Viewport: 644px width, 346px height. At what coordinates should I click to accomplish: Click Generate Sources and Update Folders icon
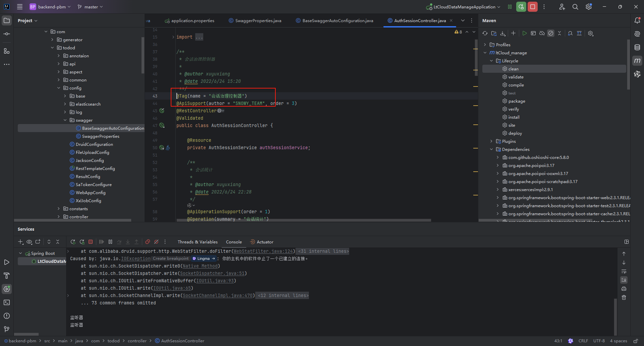click(x=494, y=33)
